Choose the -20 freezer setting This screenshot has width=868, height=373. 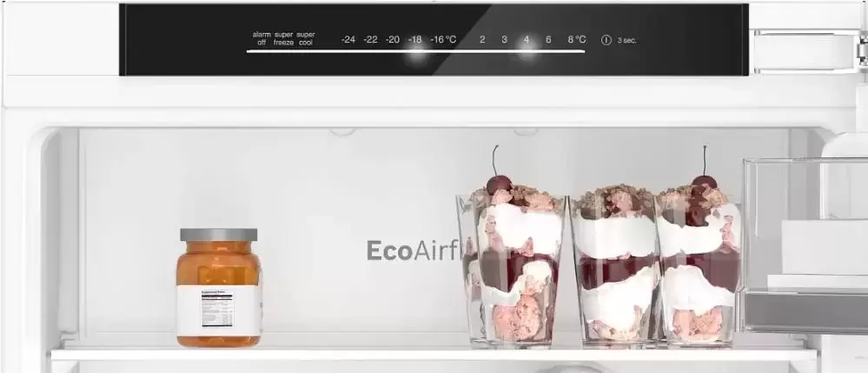tap(393, 40)
